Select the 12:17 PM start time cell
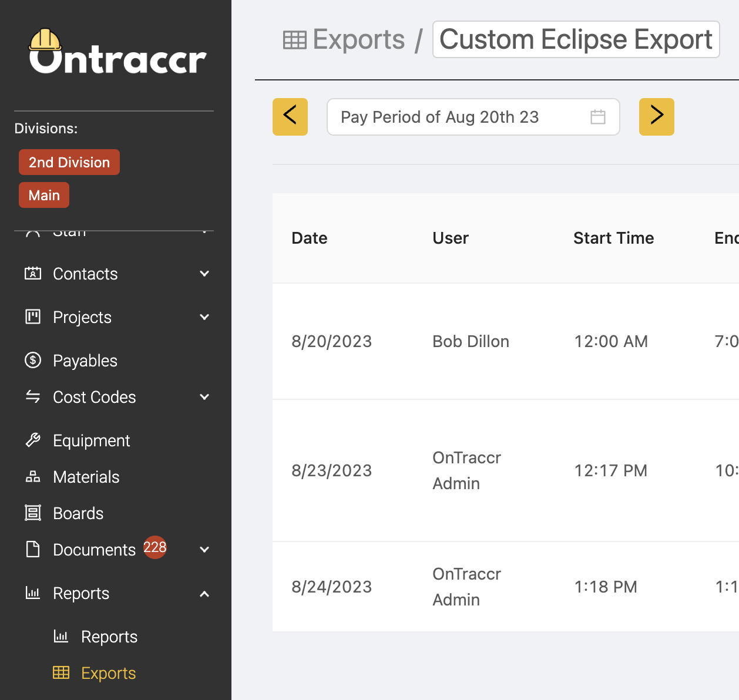739x700 pixels. (611, 470)
